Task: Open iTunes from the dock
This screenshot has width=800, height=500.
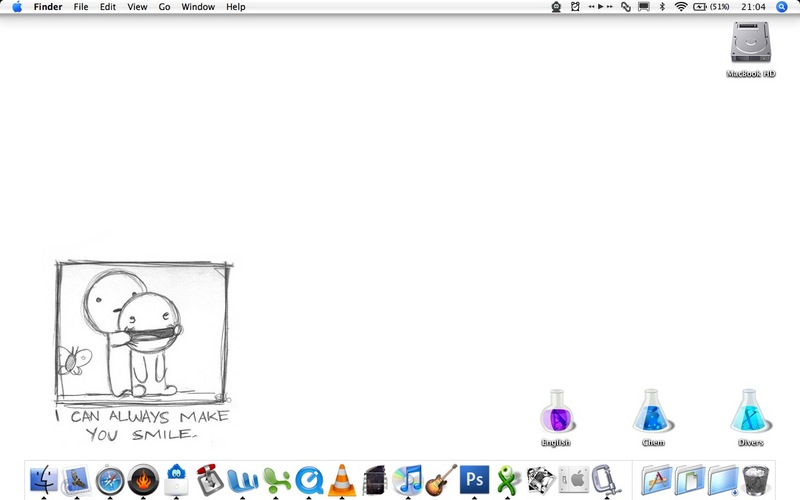Action: [408, 480]
